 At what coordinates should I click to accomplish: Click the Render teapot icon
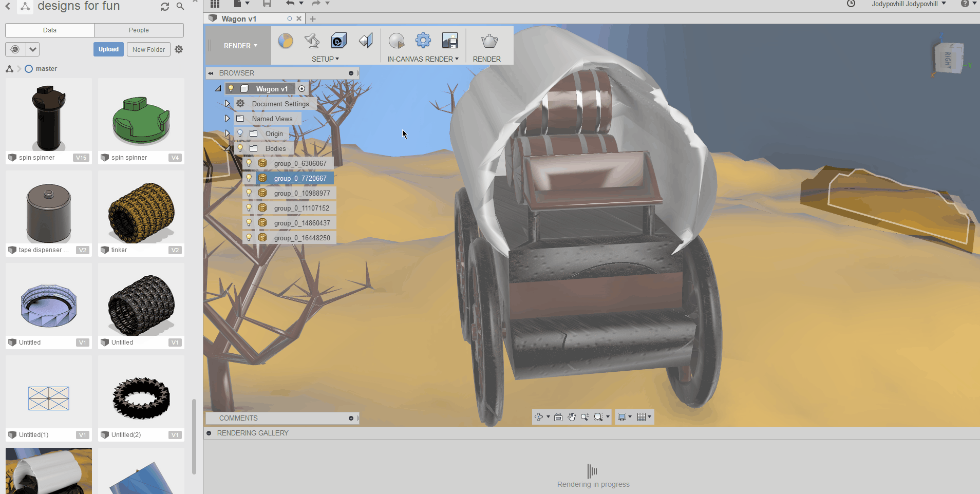tap(487, 40)
